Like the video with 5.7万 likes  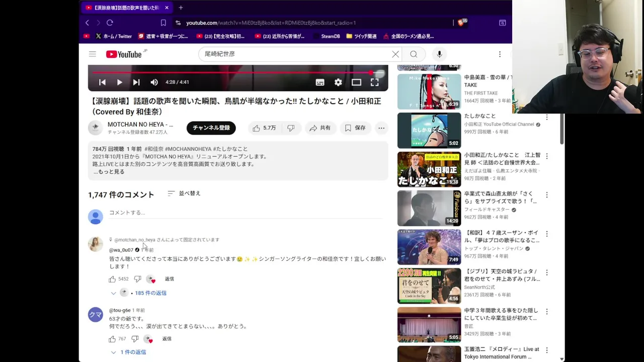265,128
